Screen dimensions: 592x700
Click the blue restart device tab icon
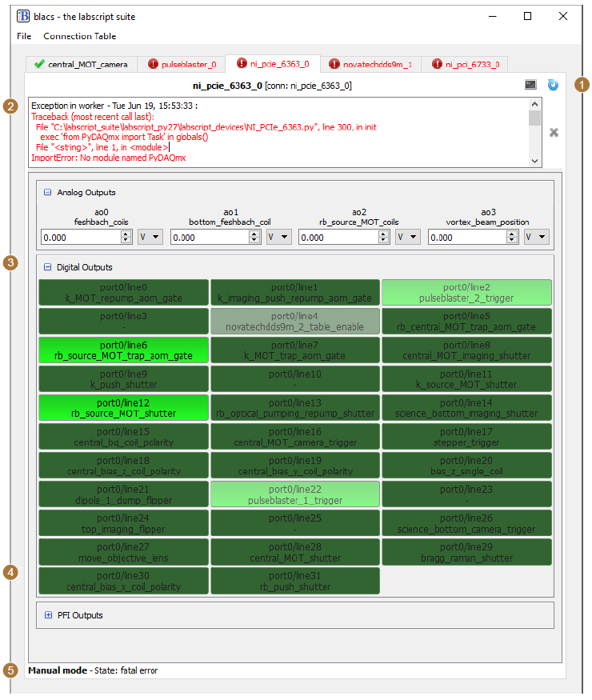pyautogui.click(x=553, y=85)
